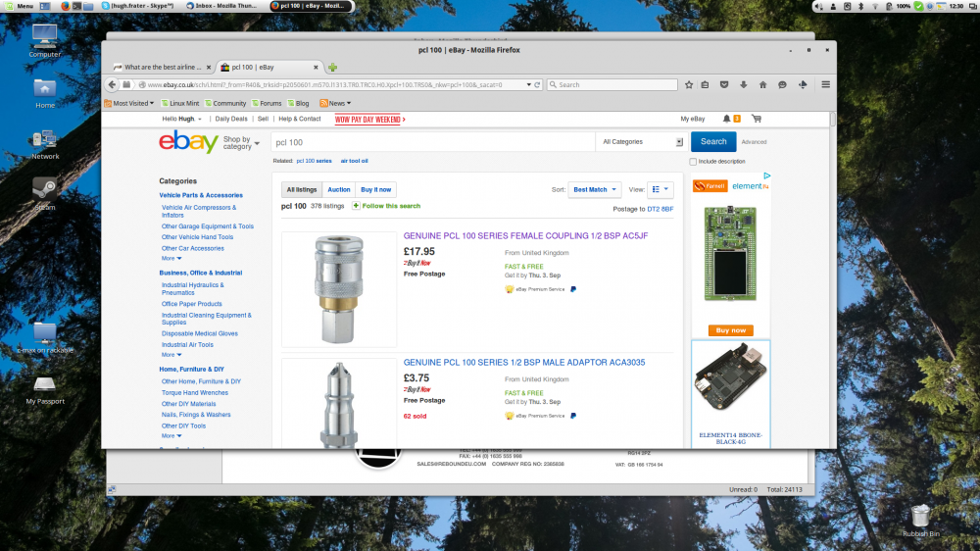
Task: Click Follow this search
Action: (386, 206)
